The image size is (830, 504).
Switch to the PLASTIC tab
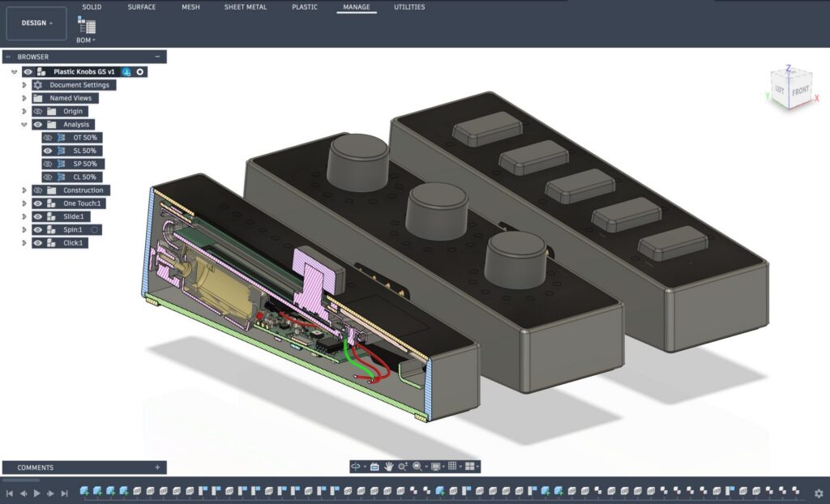[305, 6]
